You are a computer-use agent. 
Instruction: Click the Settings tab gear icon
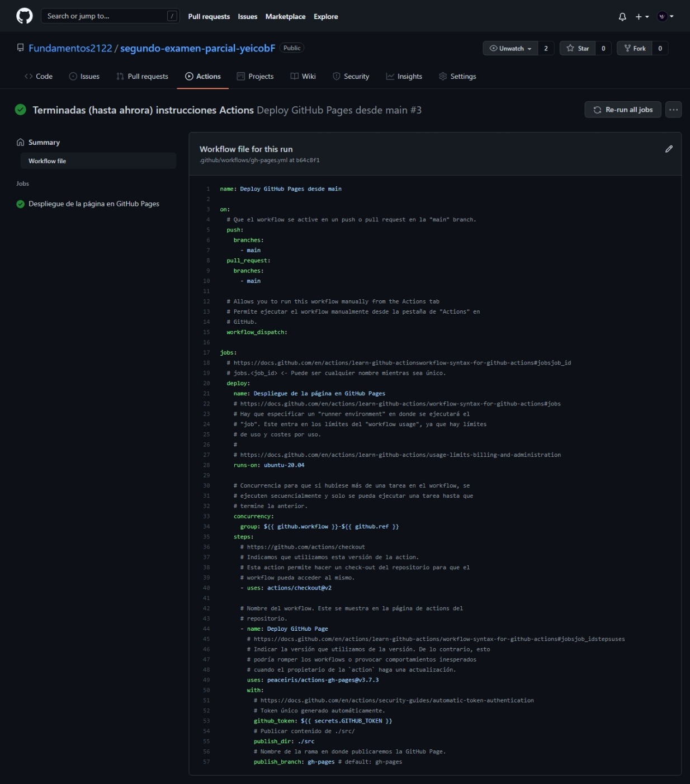pyautogui.click(x=443, y=77)
